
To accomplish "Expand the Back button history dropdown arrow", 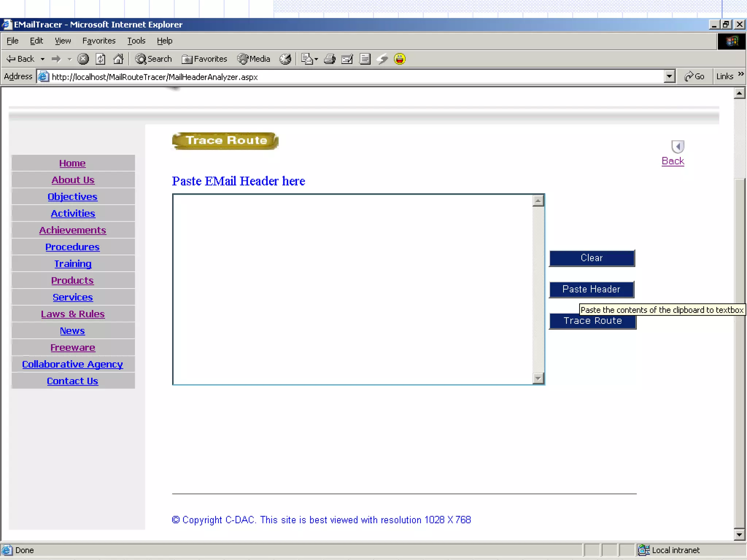I will 43,59.
